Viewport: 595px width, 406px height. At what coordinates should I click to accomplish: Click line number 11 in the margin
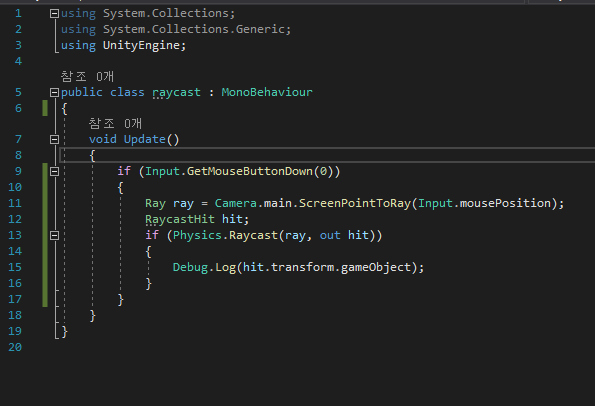(15, 203)
